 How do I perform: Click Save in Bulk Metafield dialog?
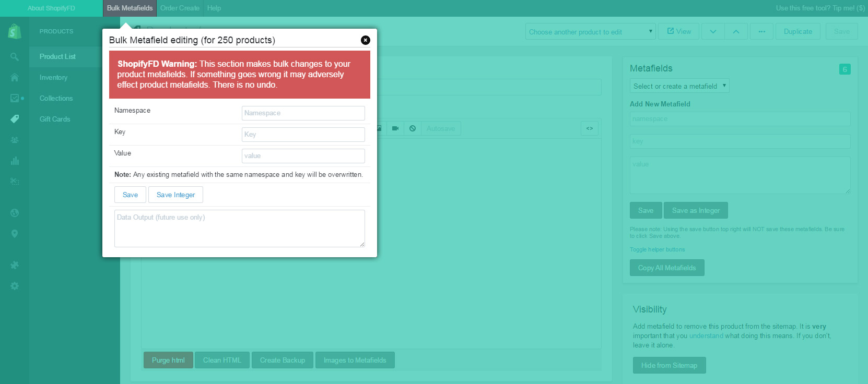(x=130, y=195)
